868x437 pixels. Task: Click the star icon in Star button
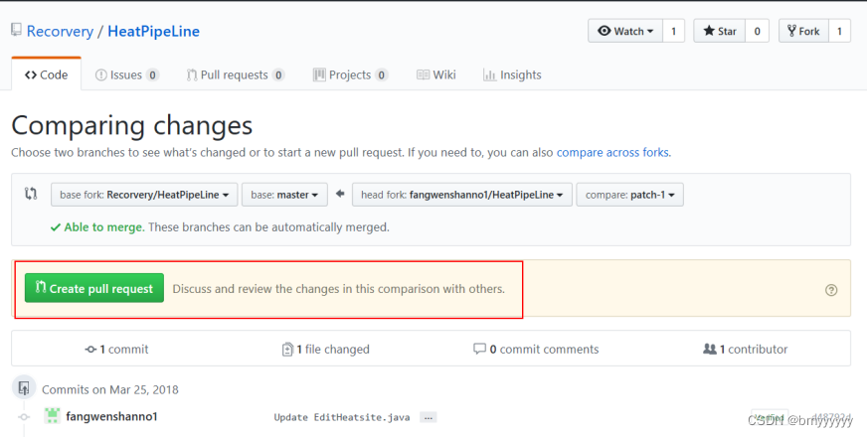(709, 31)
